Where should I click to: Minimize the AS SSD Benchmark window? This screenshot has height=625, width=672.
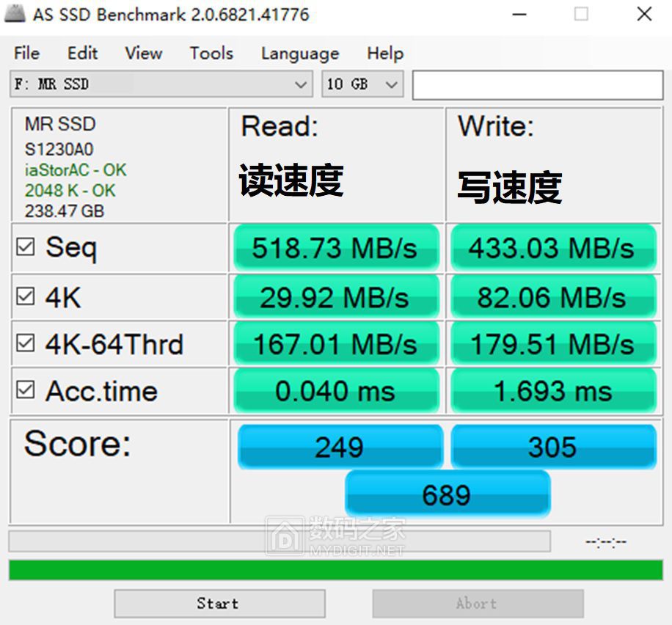[x=519, y=14]
